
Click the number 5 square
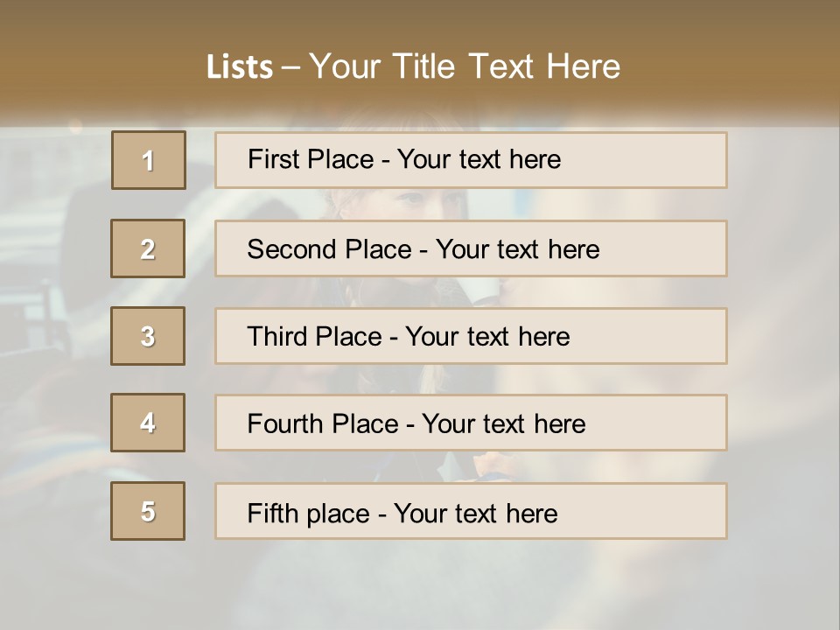(148, 511)
